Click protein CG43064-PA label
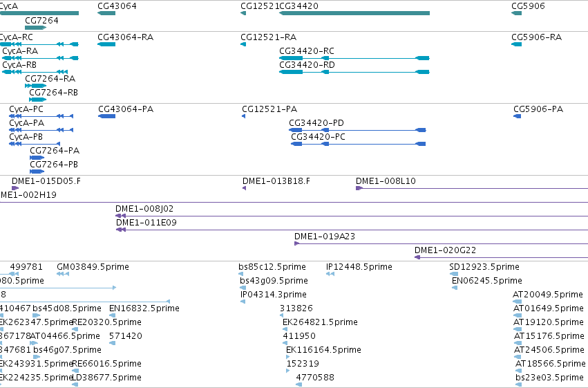The height and width of the screenshot is (388, 588). tap(126, 109)
